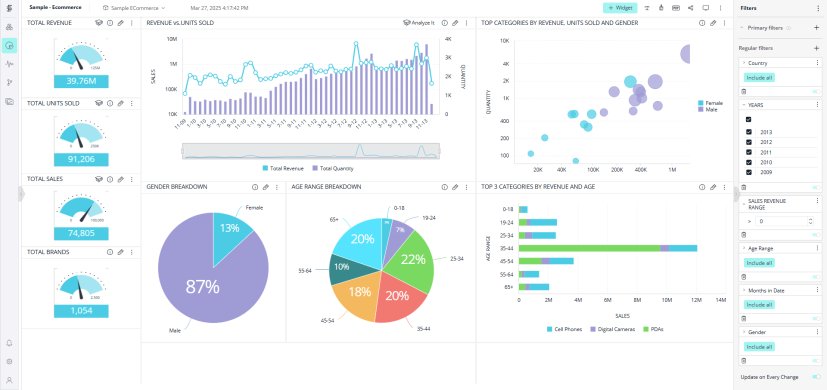The image size is (827, 390).
Task: Uncheck the 2011 year checkbox
Action: [749, 152]
